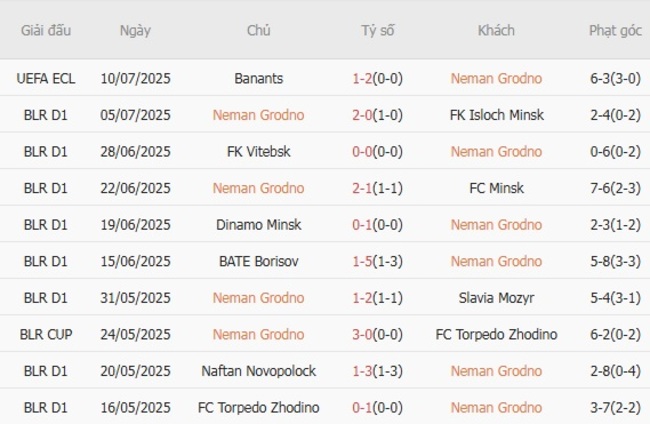Click Naftan Novopolock team name

click(x=258, y=371)
